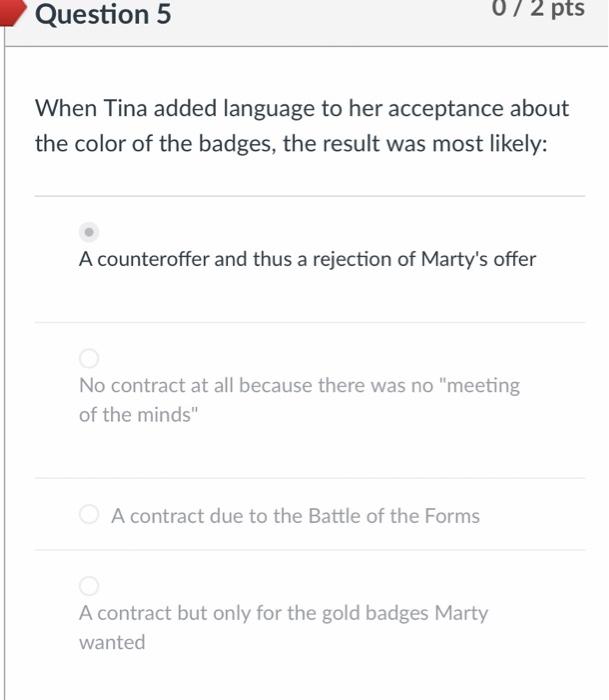Click the question text starting 'When Tina added language'

pyautogui.click(x=302, y=126)
